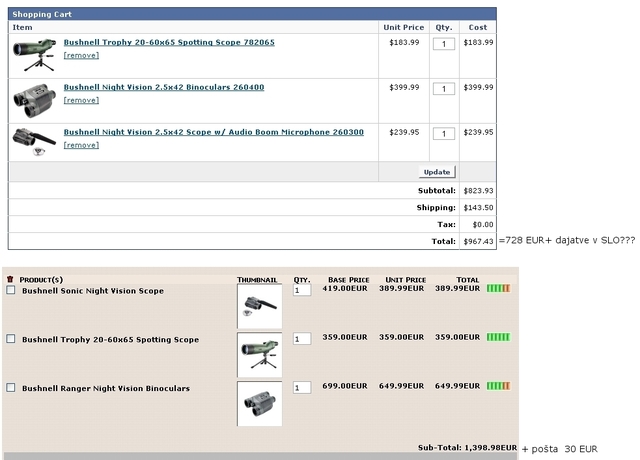Click the $143.50 shipping amount
Image resolution: width=640 pixels, height=460 pixels.
(x=478, y=207)
